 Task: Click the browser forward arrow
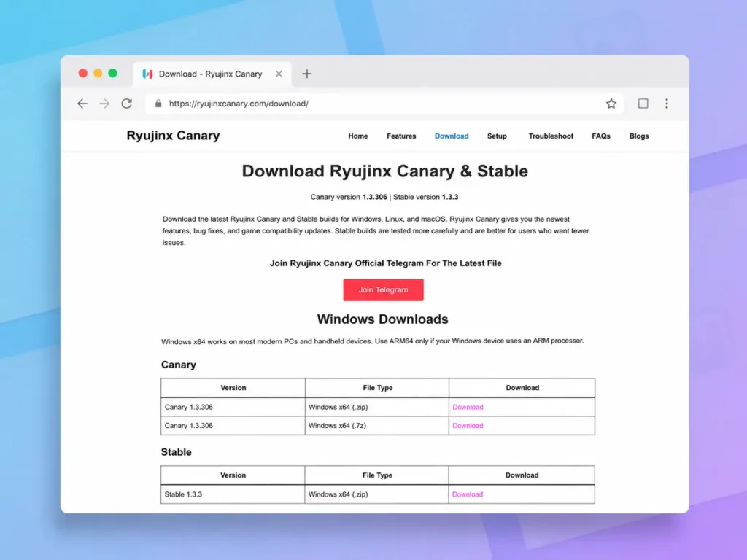pyautogui.click(x=104, y=104)
